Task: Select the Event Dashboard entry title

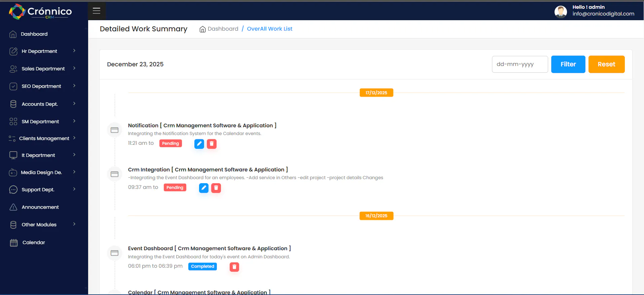Action: (x=210, y=249)
